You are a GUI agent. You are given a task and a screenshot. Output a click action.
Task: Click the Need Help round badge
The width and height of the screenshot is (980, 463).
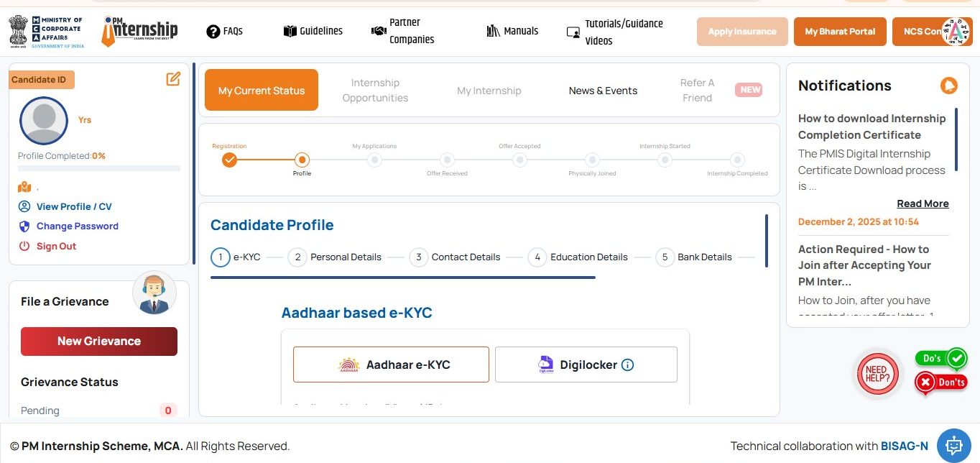(879, 374)
